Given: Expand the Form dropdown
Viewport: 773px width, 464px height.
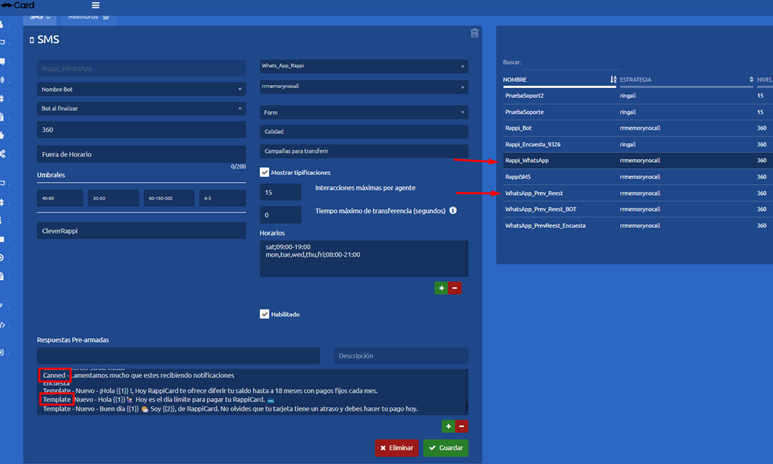Looking at the screenshot, I should click(x=364, y=113).
